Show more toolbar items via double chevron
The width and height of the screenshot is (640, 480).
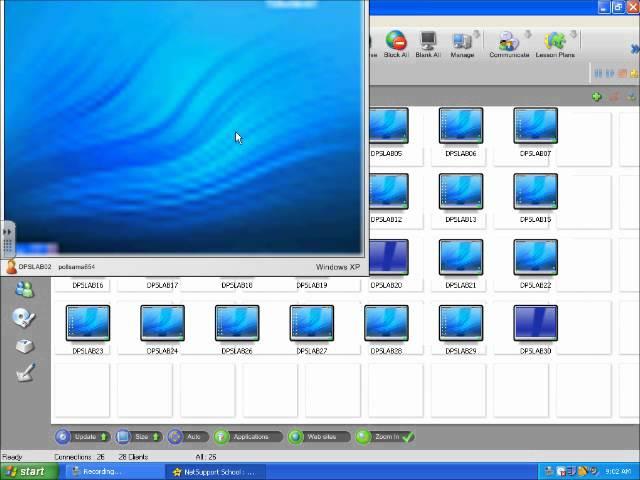pos(635,49)
